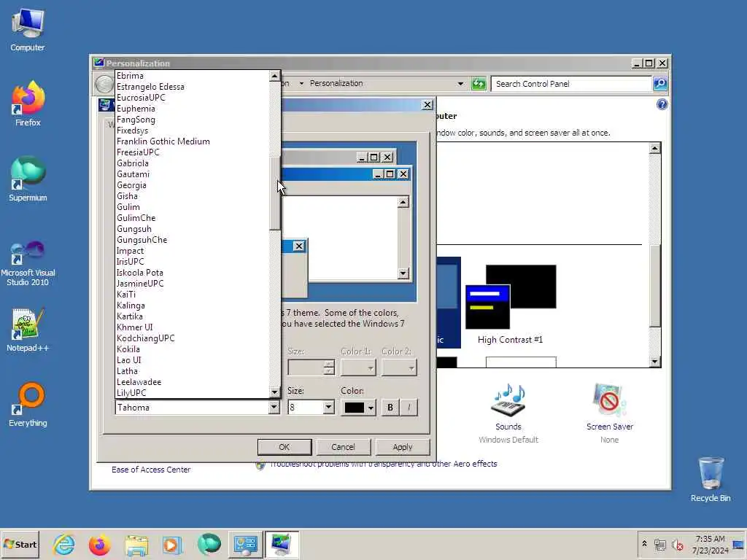Image resolution: width=747 pixels, height=560 pixels.
Task: Open the Everything desktop shortcut
Action: click(x=28, y=405)
